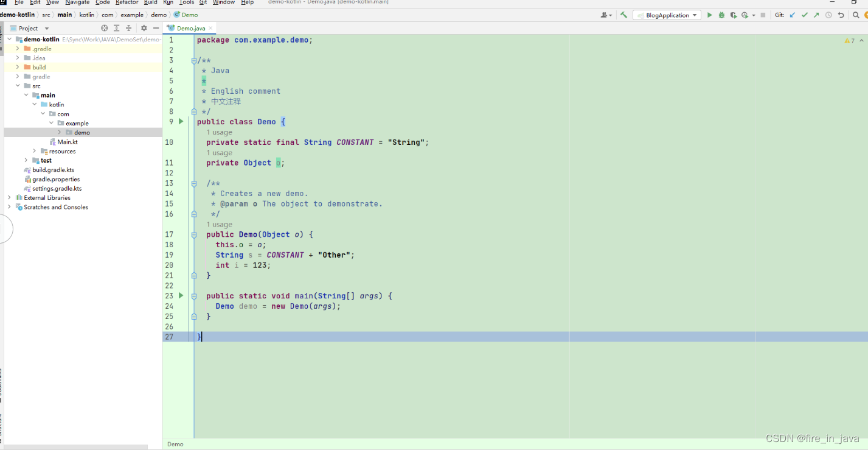Fold the Demo constructor at line 17

coord(194,234)
